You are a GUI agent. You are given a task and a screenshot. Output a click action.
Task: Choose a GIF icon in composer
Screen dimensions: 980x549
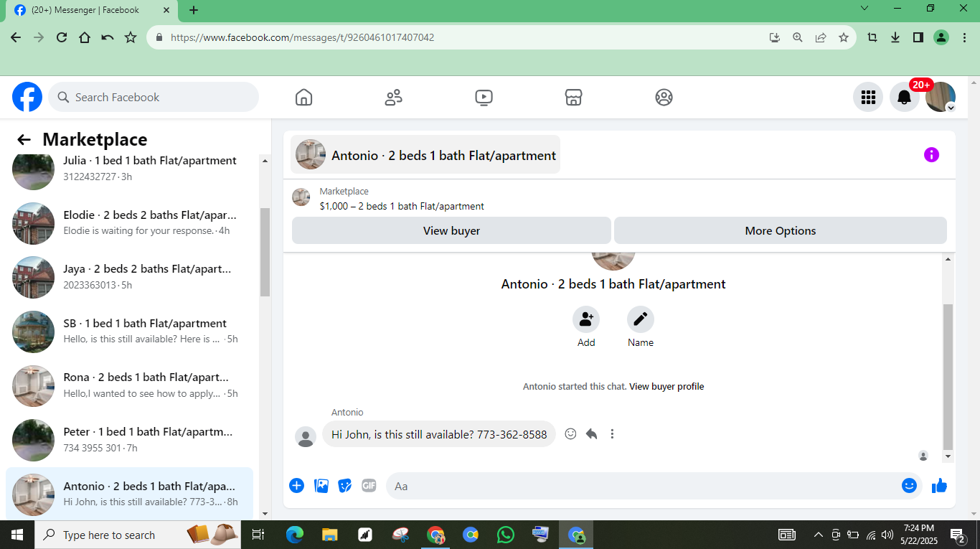369,486
